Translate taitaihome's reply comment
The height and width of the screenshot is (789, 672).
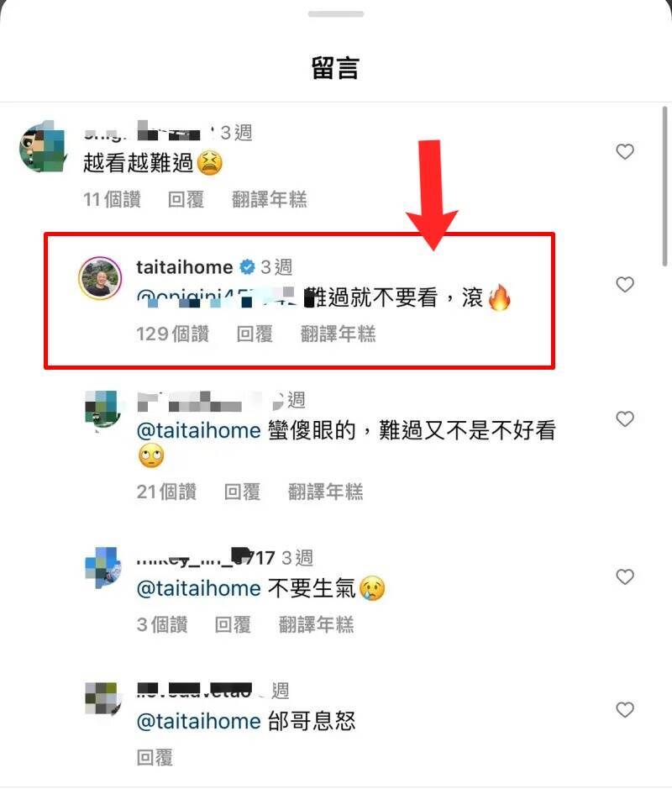(x=338, y=334)
